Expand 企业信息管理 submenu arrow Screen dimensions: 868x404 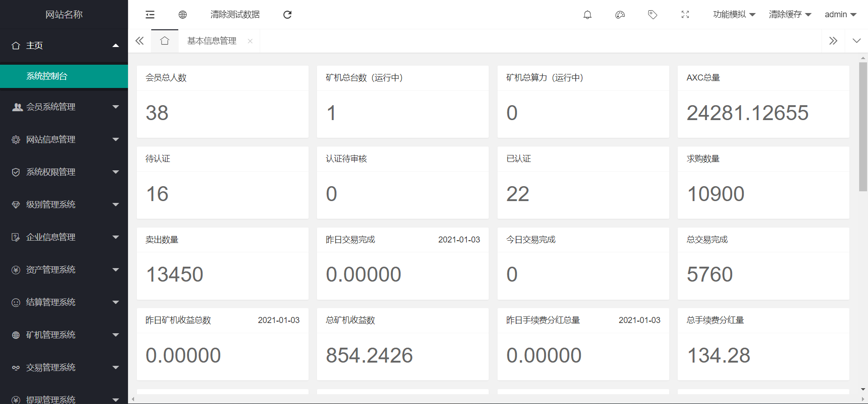pos(116,237)
